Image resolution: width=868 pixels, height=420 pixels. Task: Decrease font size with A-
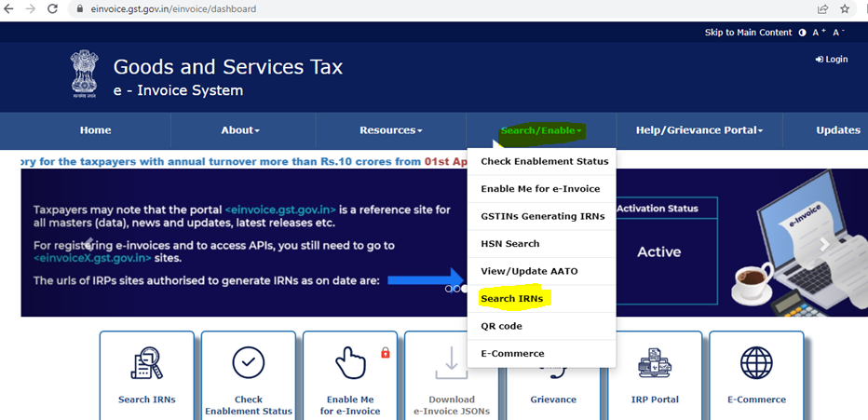click(838, 33)
